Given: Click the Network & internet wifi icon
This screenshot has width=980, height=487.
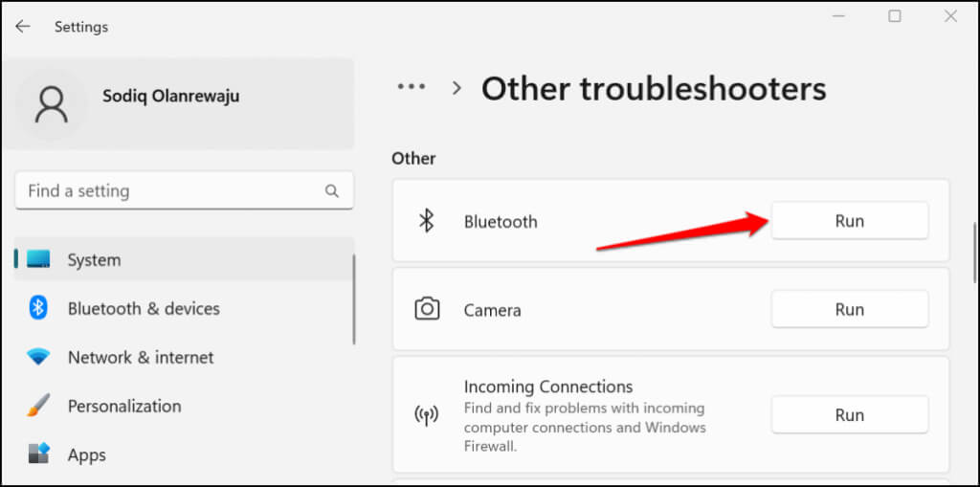Looking at the screenshot, I should point(38,357).
